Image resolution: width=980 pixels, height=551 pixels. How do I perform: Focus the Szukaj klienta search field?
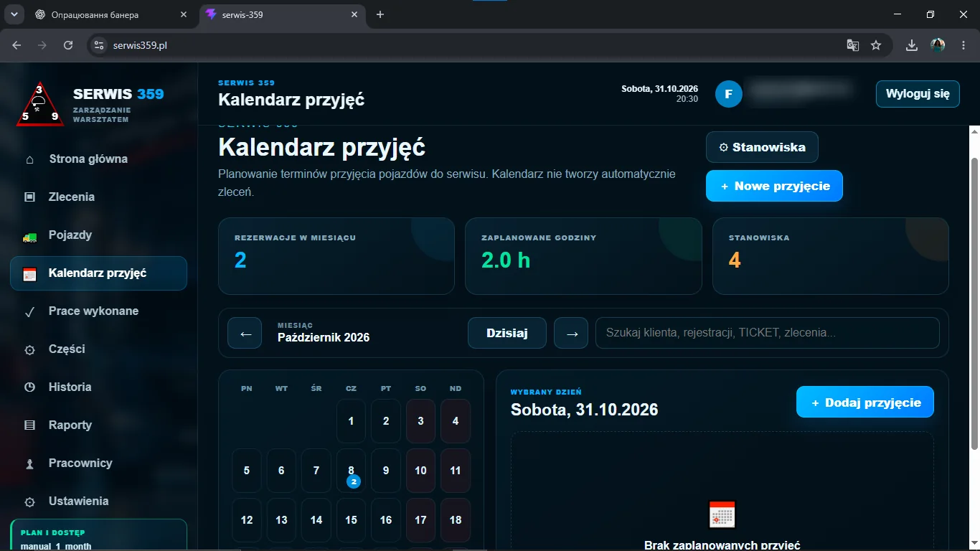pyautogui.click(x=768, y=333)
